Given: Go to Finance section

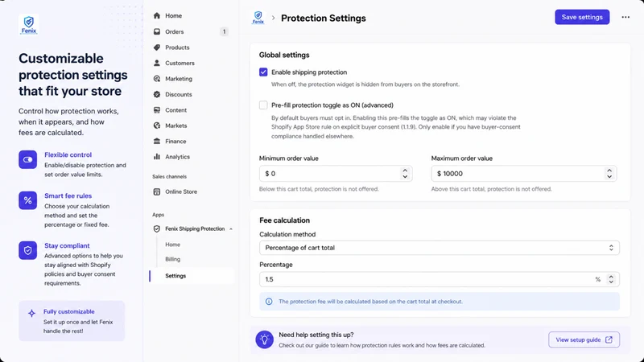Looking at the screenshot, I should [x=175, y=142].
